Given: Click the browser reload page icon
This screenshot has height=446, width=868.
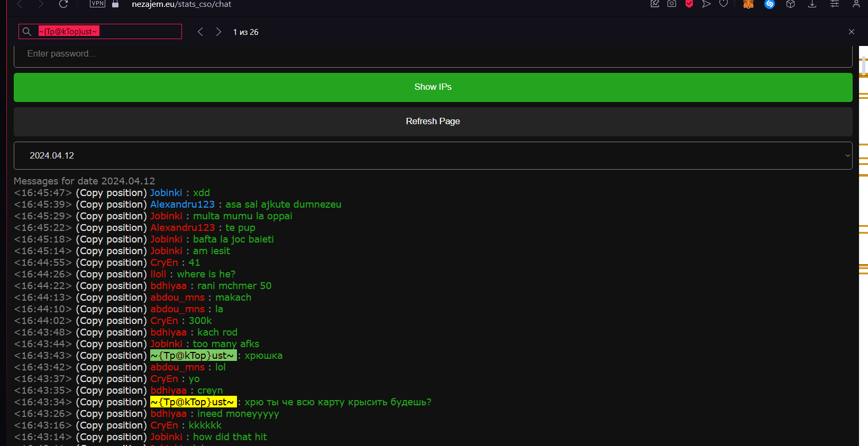Looking at the screenshot, I should coord(63,4).
